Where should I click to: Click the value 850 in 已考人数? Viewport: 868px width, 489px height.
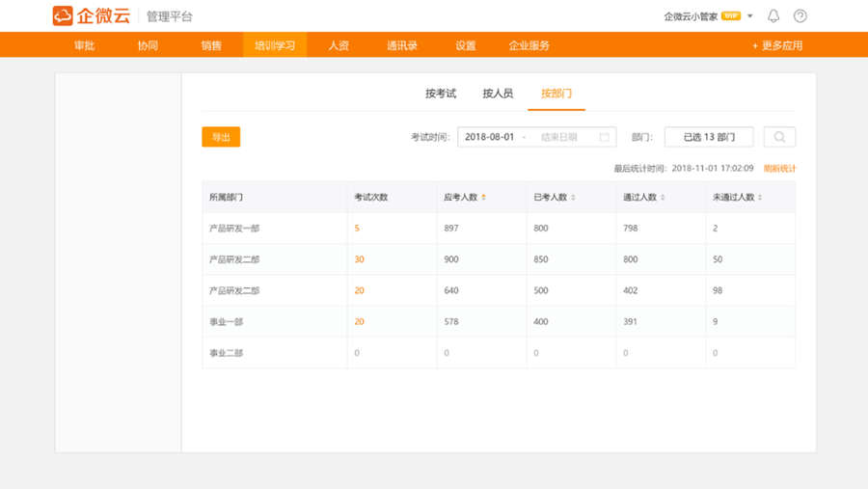point(541,259)
